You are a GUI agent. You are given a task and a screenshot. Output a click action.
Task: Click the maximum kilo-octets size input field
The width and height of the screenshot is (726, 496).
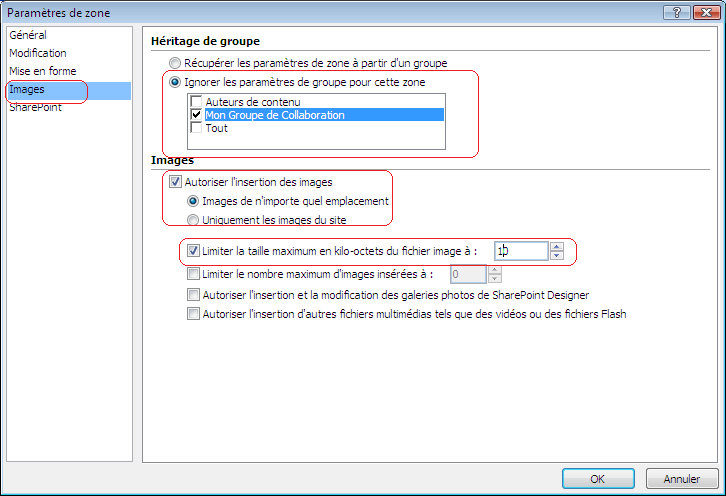click(x=520, y=252)
